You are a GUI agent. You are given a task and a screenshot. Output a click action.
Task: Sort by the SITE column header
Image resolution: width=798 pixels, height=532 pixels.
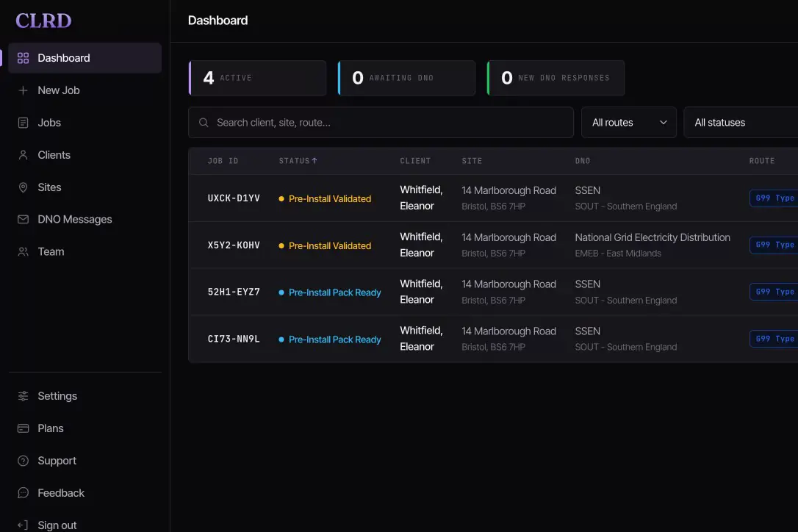472,161
